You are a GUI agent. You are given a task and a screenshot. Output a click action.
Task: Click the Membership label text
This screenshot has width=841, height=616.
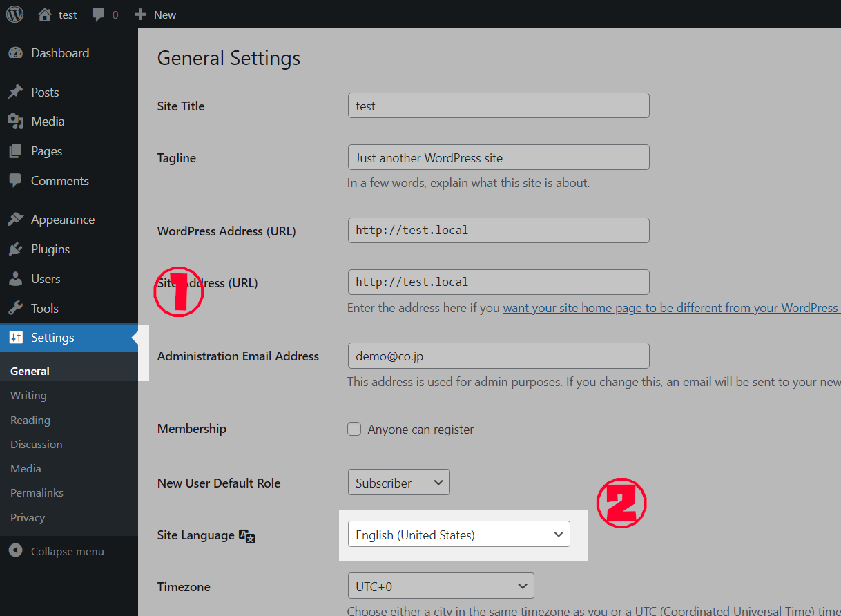click(192, 429)
